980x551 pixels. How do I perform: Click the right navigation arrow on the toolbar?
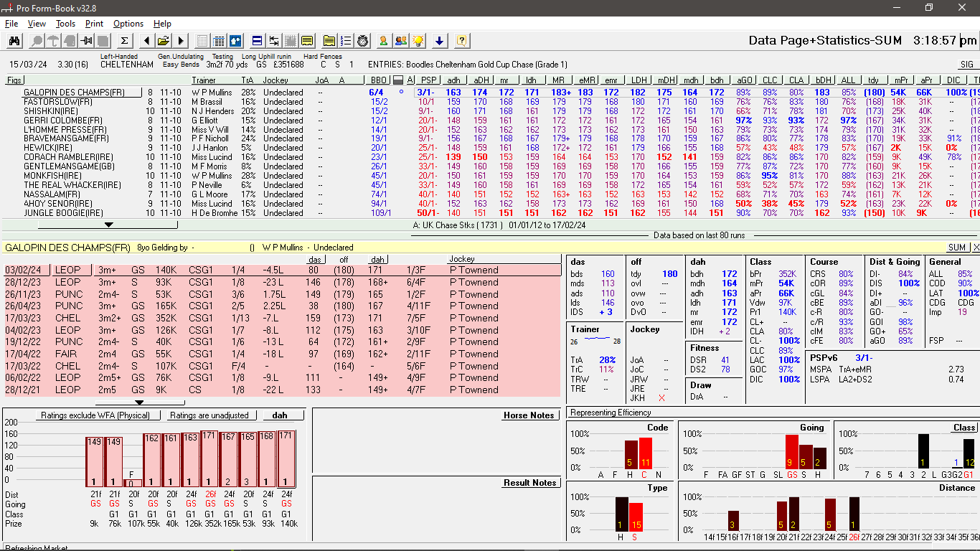[x=179, y=40]
